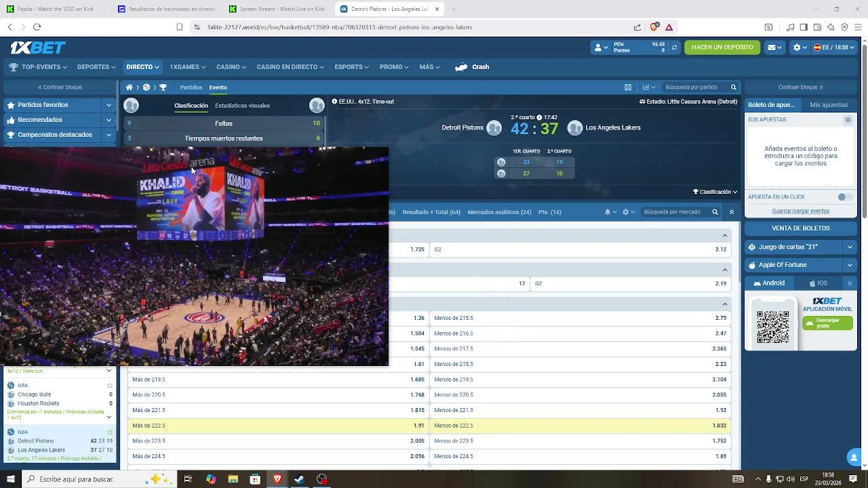Image resolution: width=868 pixels, height=488 pixels.
Task: Reload the browser page
Action: click(37, 27)
